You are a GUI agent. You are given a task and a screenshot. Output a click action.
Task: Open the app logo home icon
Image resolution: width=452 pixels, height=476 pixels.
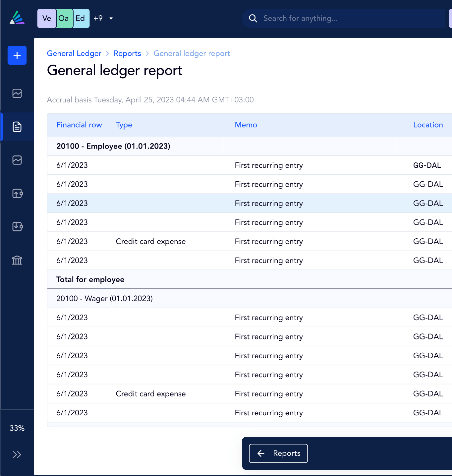17,18
